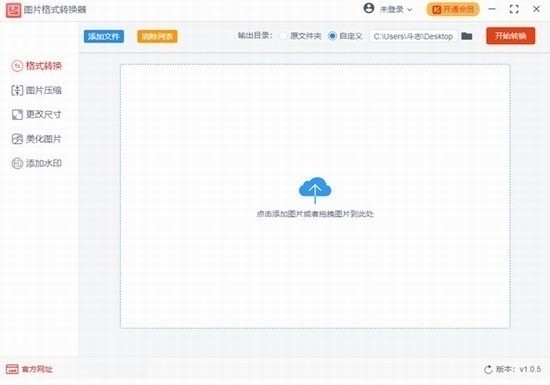This screenshot has width=550, height=385.
Task: Open the 更改尺寸 sidebar tab
Action: point(37,114)
